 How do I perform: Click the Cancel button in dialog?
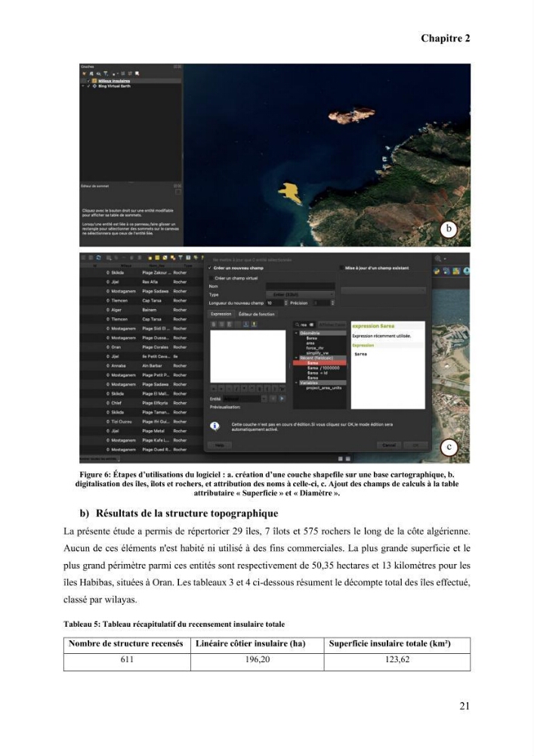388,445
